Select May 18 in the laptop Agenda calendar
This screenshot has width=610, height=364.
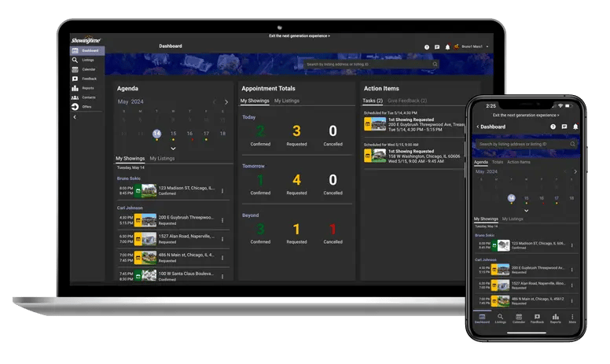pos(222,134)
